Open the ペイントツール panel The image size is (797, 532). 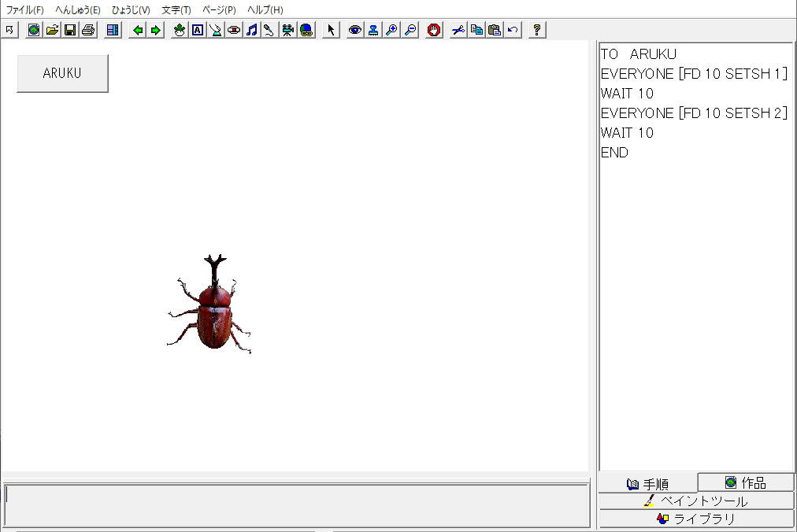[696, 501]
